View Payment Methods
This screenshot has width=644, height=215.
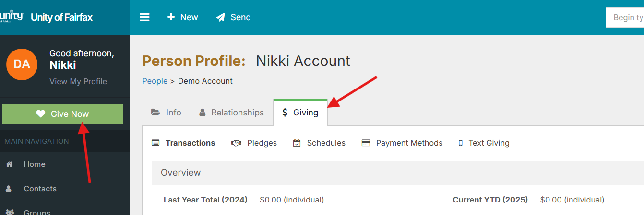(402, 143)
